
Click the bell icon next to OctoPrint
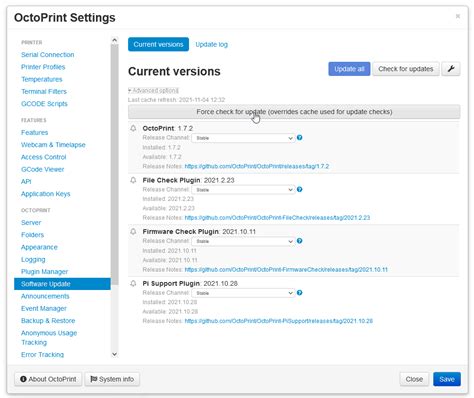[133, 128]
